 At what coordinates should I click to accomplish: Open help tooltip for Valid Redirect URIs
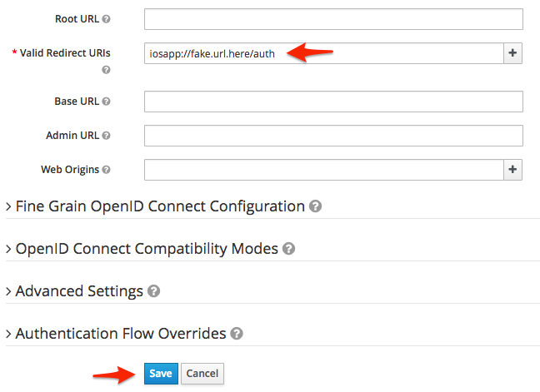[106, 70]
